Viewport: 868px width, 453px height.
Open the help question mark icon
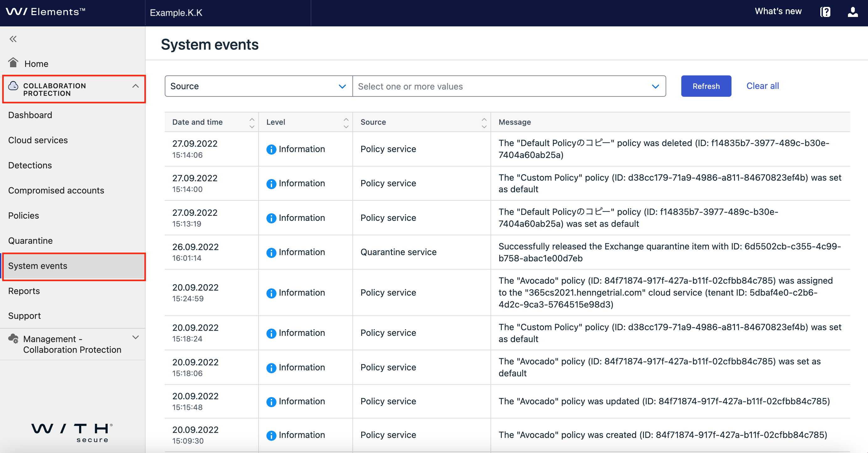[825, 12]
